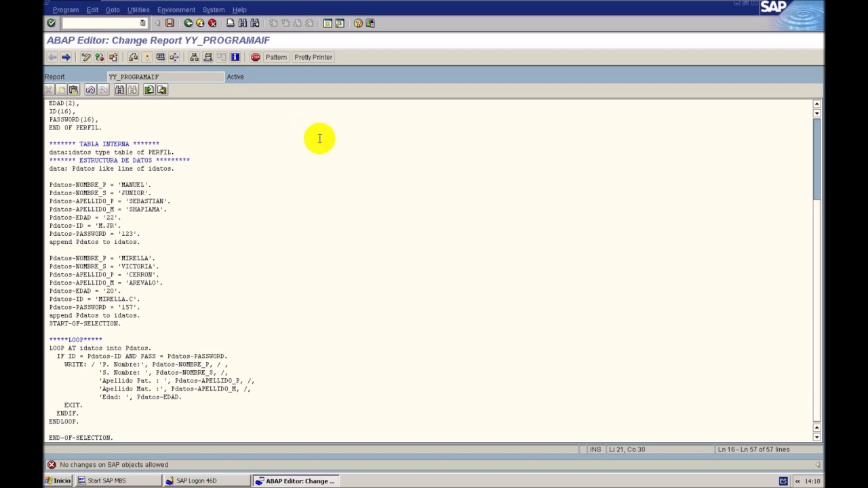Click the Check syntax icon
868x488 pixels.
click(133, 57)
